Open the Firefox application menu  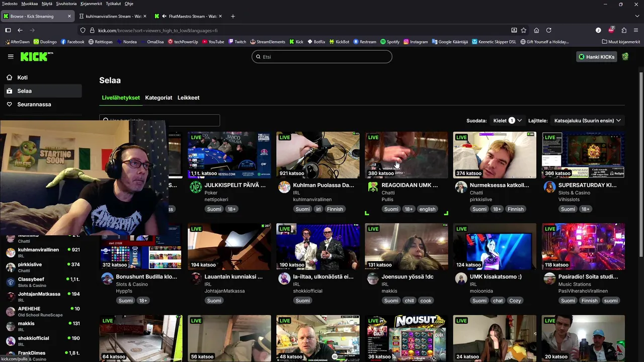[x=636, y=30]
